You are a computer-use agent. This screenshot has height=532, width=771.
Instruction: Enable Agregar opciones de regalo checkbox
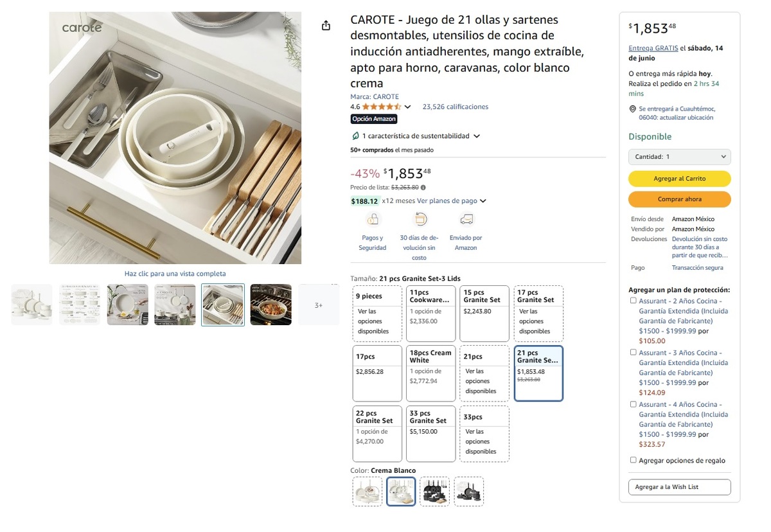tap(634, 460)
